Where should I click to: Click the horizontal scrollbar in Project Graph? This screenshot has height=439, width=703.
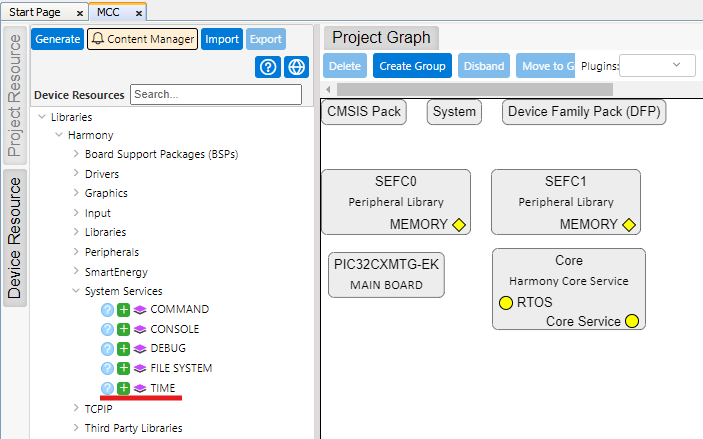[x=500, y=90]
